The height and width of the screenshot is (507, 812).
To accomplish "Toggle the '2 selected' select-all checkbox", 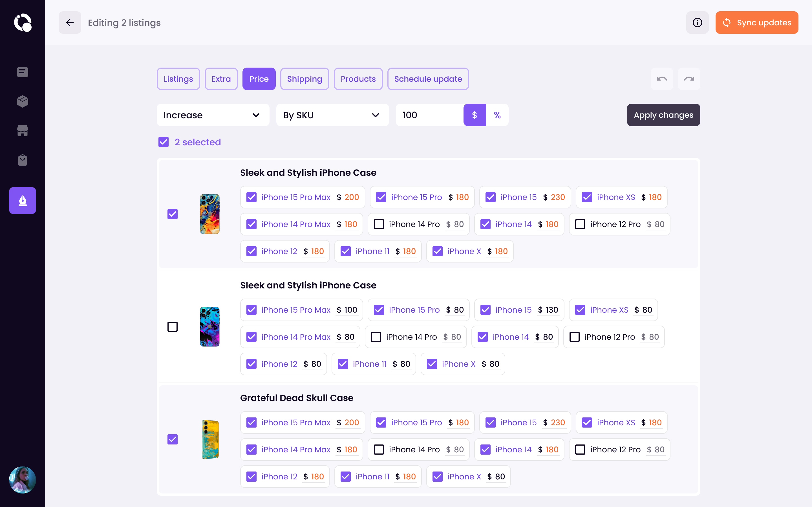I will 164,142.
